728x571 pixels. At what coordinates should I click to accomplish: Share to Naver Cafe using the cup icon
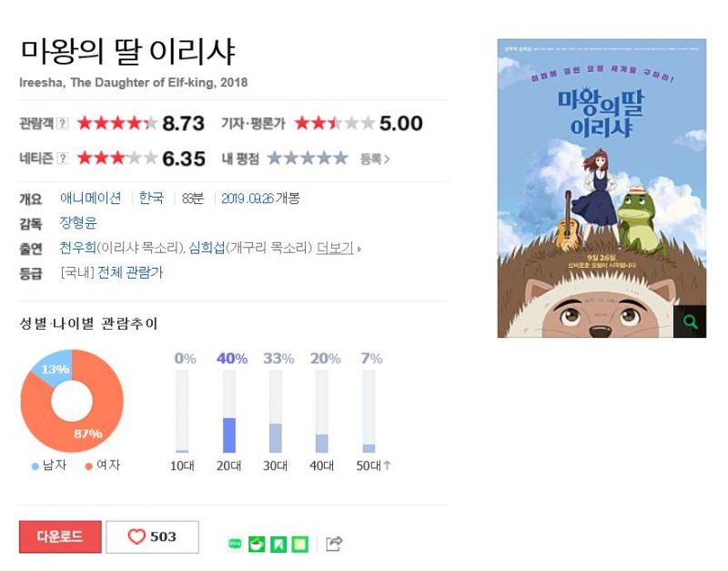pos(257,544)
